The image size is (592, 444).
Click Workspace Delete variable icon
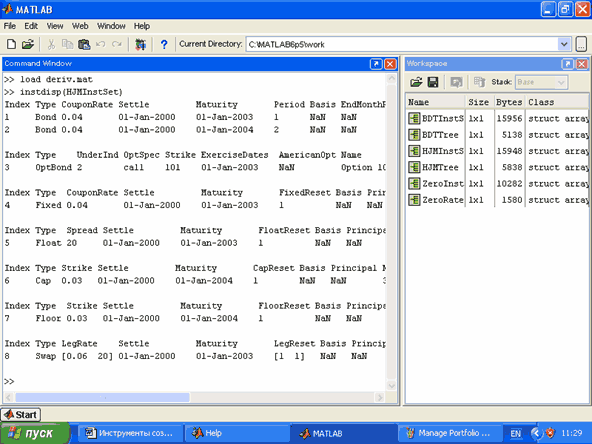[x=479, y=82]
